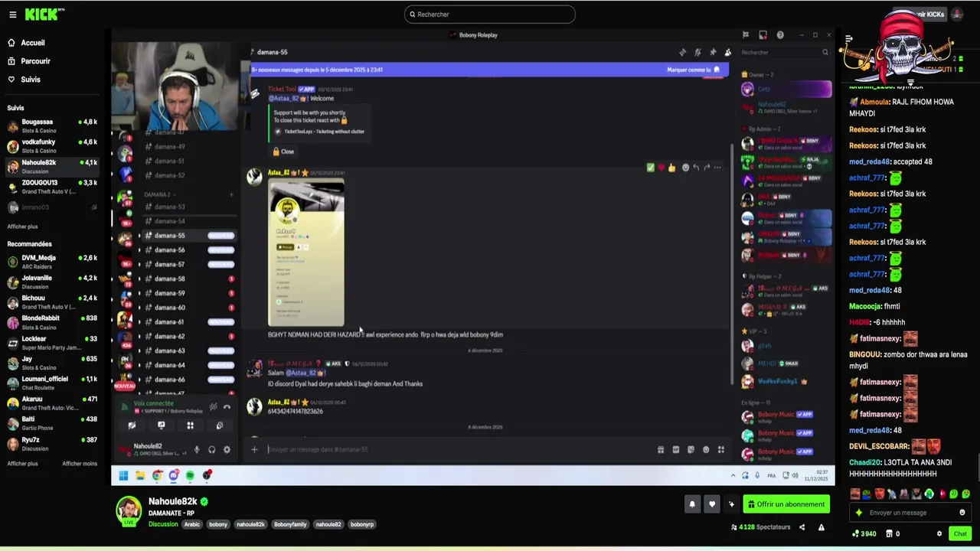980x551 pixels.
Task: Open the Kick hamburger menu
Action: click(x=12, y=15)
